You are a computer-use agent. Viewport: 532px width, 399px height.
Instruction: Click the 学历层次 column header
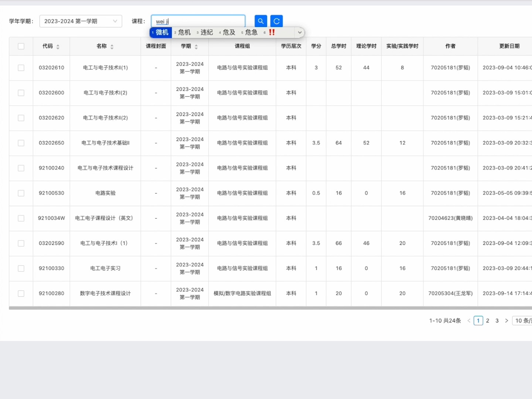tap(291, 46)
